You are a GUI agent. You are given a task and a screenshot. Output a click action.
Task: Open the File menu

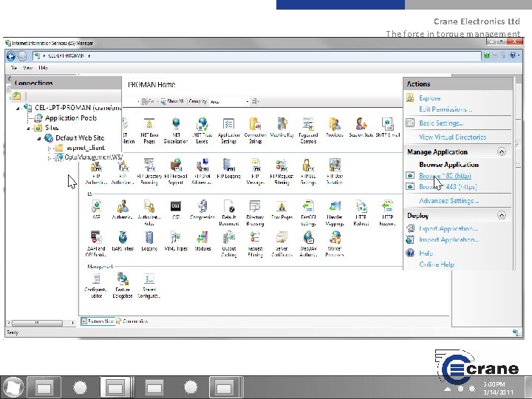pos(14,68)
